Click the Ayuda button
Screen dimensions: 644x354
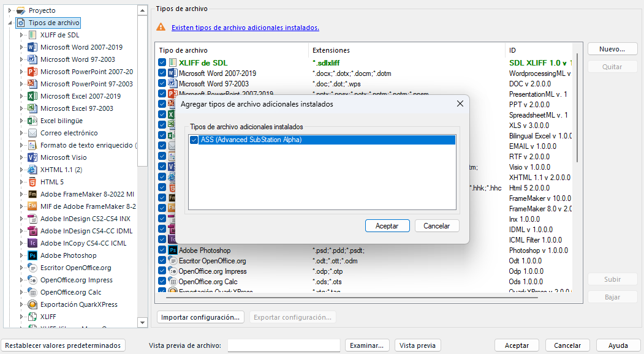point(618,345)
